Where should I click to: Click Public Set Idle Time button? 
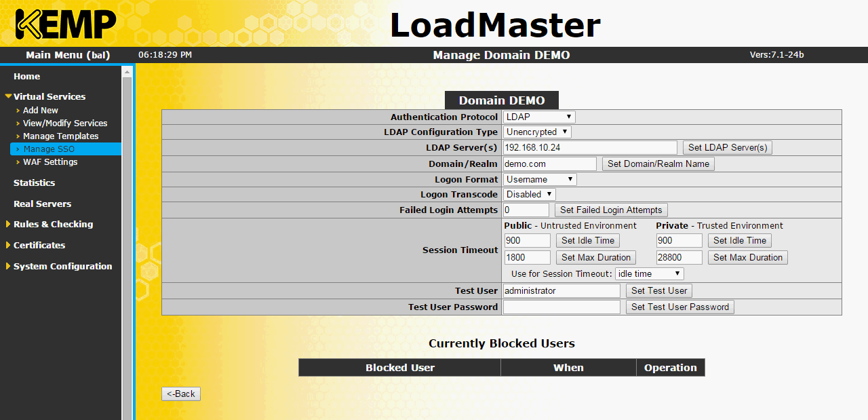pos(588,240)
